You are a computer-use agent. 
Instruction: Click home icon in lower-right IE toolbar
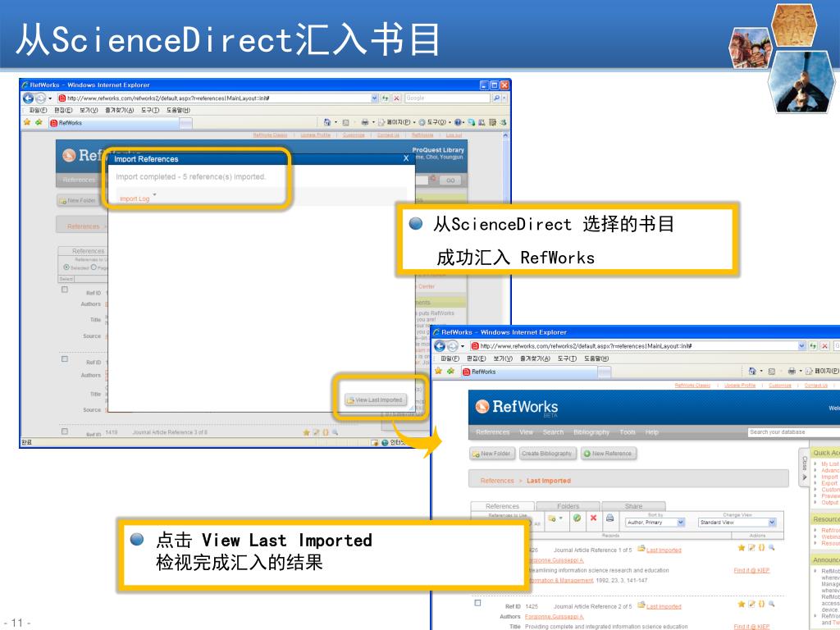point(752,371)
